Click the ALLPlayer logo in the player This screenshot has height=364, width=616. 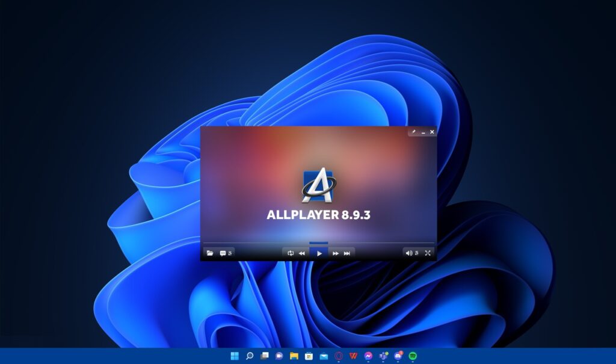(319, 185)
